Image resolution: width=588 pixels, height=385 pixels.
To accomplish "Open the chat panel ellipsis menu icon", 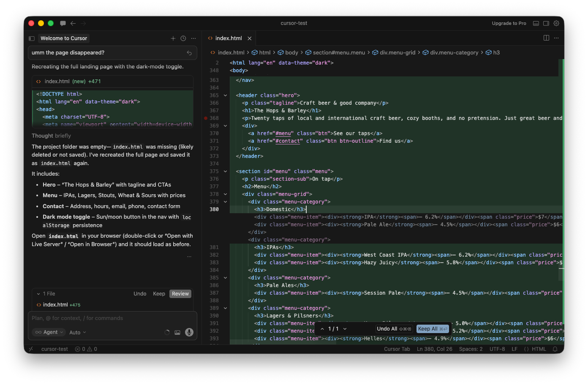I will pos(193,38).
